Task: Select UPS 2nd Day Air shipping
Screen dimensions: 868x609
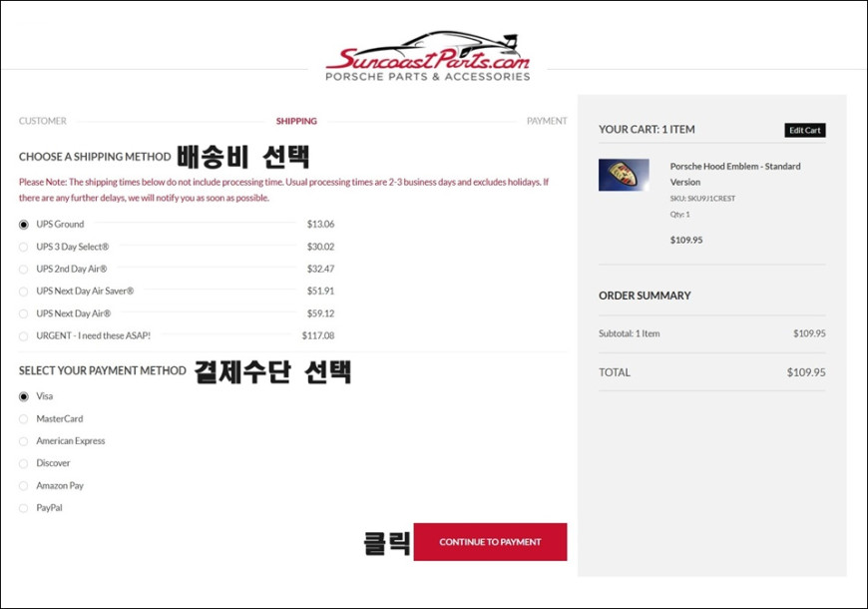Action: (23, 270)
